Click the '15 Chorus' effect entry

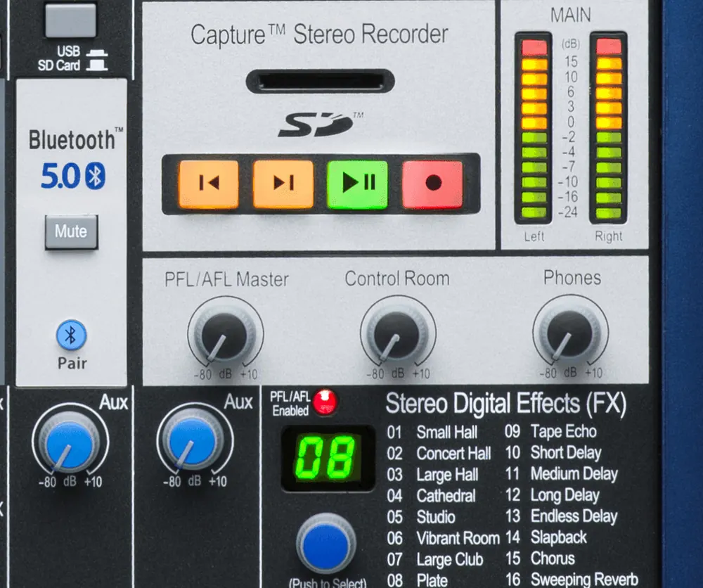(x=540, y=558)
